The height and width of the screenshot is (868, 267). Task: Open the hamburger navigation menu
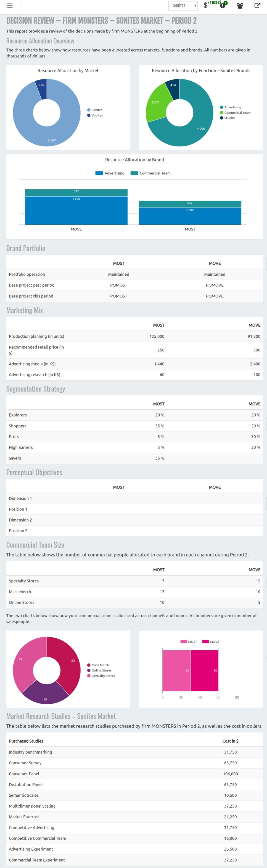(x=9, y=6)
